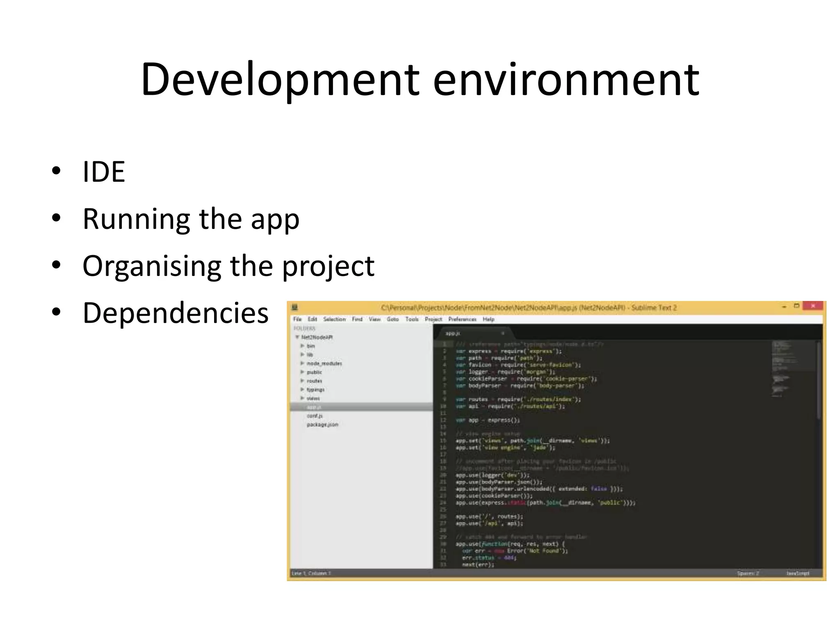This screenshot has width=840, height=630.
Task: Click the minimap code overview
Action: tap(793, 368)
